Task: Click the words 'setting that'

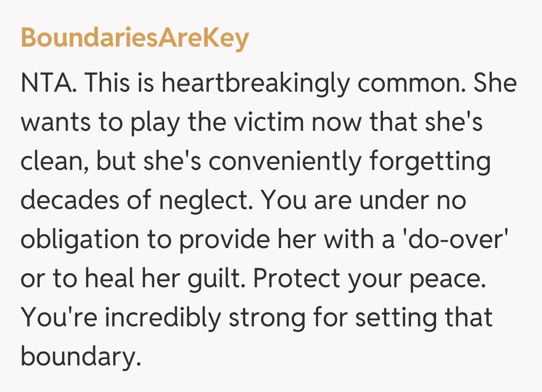Action: [x=425, y=318]
